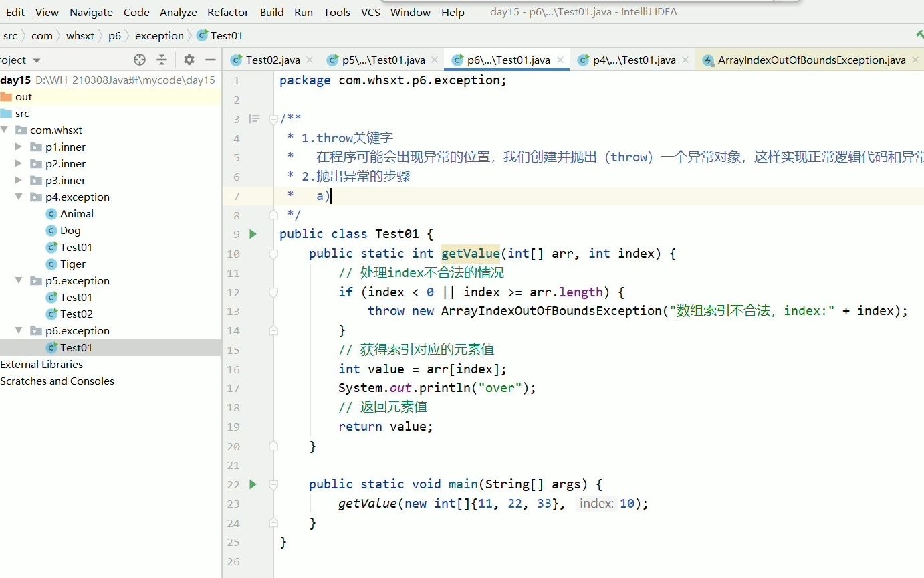Viewport: 924px width, 578px height.
Task: Click line number 16 in gutter
Action: pyautogui.click(x=233, y=369)
